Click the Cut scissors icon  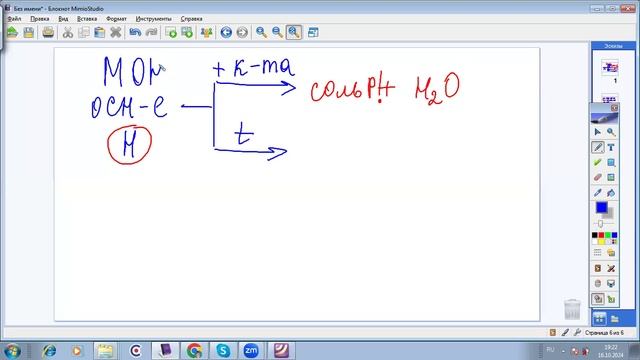pyautogui.click(x=68, y=32)
